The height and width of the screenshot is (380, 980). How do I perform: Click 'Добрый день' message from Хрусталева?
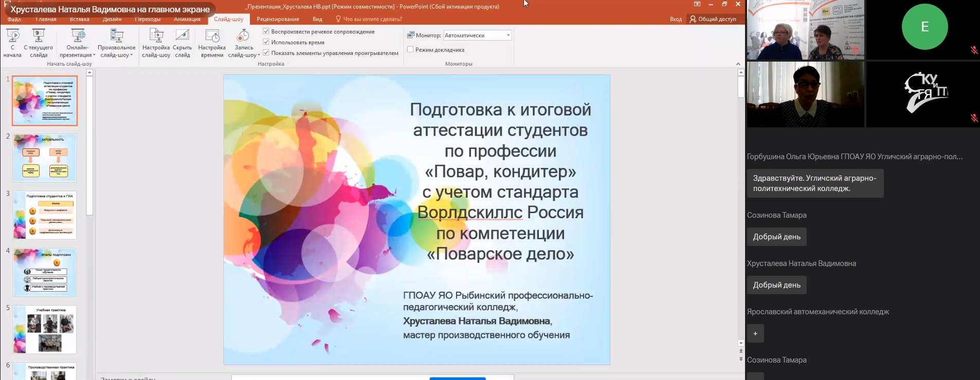(x=776, y=285)
